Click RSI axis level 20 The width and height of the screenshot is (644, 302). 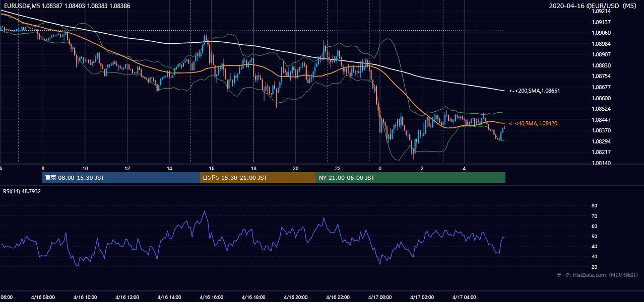594,267
